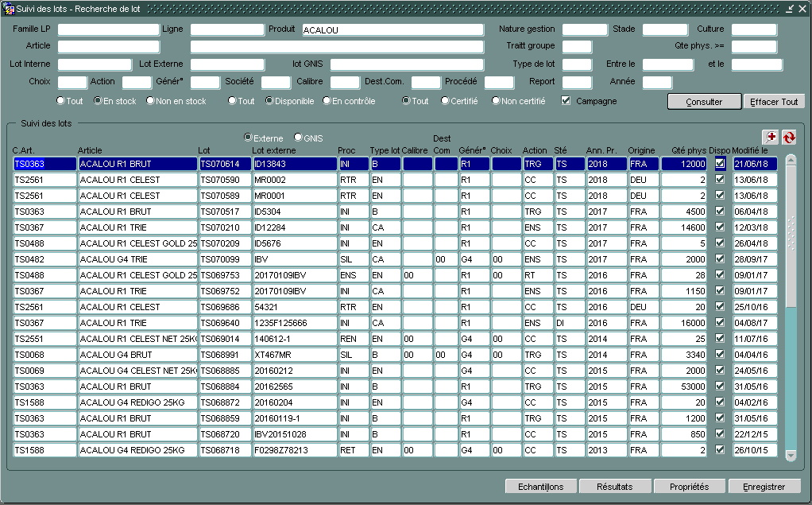
Task: Click the Article input field
Action: (x=108, y=47)
